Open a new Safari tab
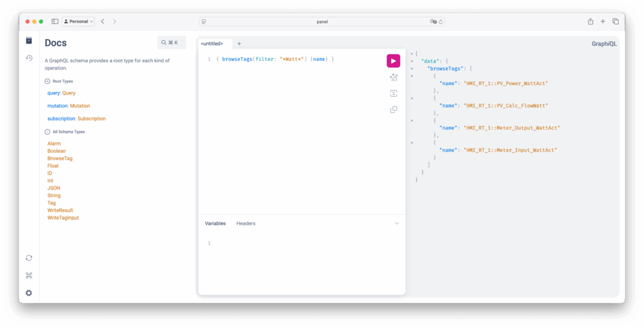Viewport: 644px width, 328px height. click(x=602, y=21)
